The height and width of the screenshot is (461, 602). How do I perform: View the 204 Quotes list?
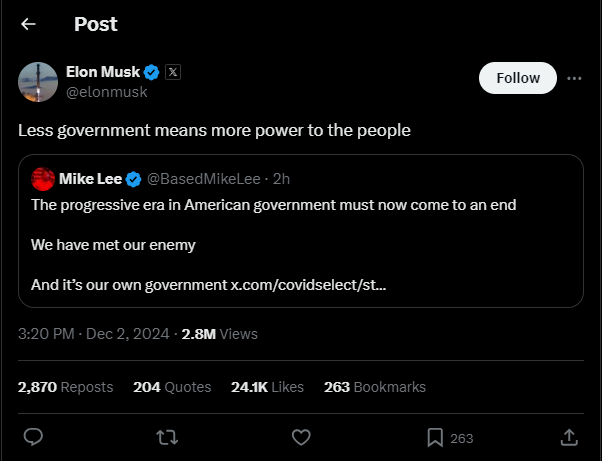click(x=172, y=387)
